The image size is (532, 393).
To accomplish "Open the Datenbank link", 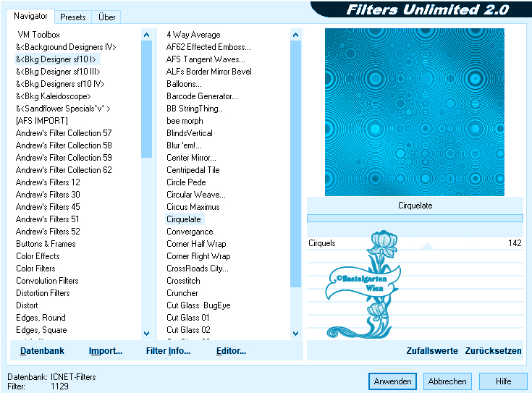I will 42,350.
